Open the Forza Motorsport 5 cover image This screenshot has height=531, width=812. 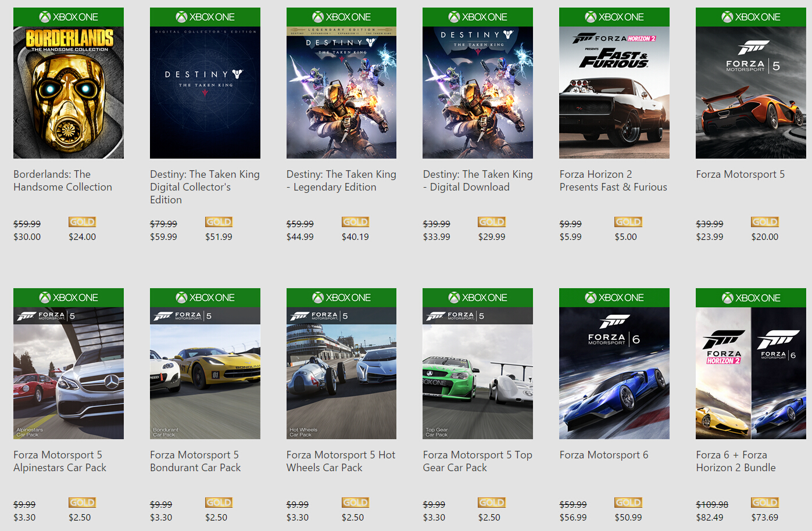[x=750, y=93]
